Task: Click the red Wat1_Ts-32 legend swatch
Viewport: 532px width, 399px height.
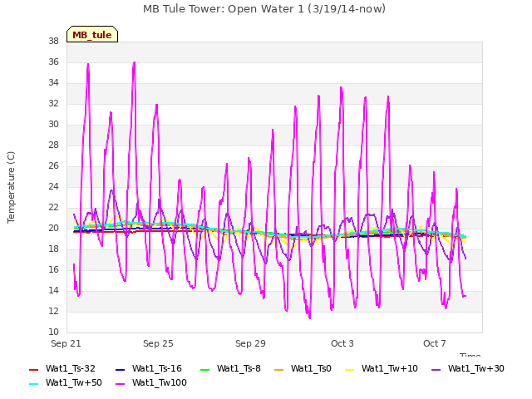Action: 33,369
